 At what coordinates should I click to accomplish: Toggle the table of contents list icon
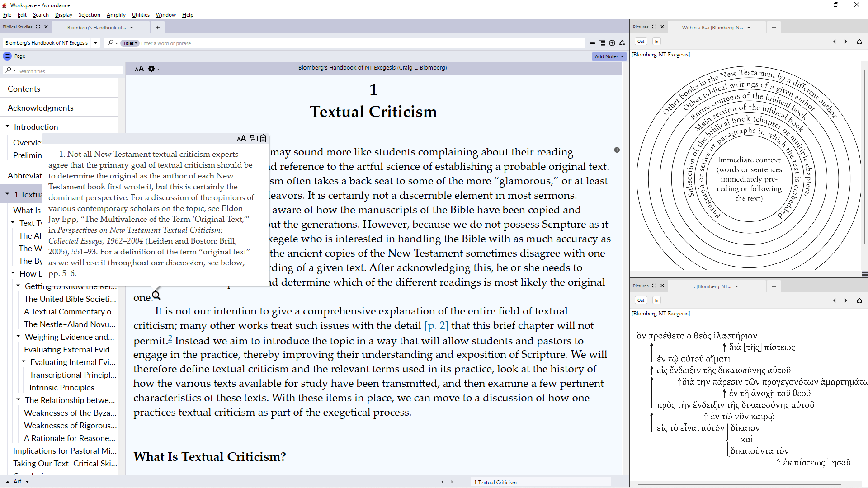pyautogui.click(x=7, y=56)
